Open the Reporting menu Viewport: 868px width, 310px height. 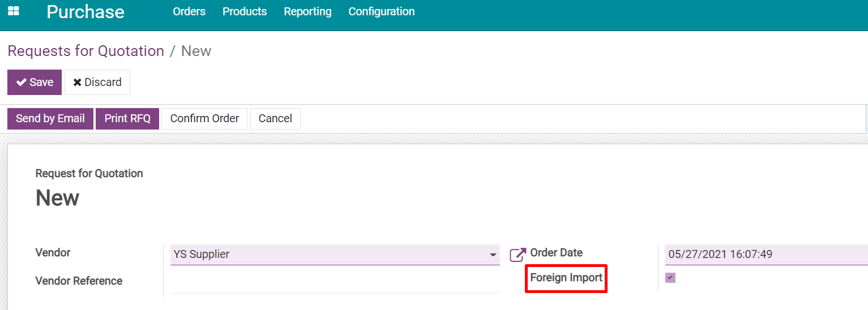pos(307,11)
